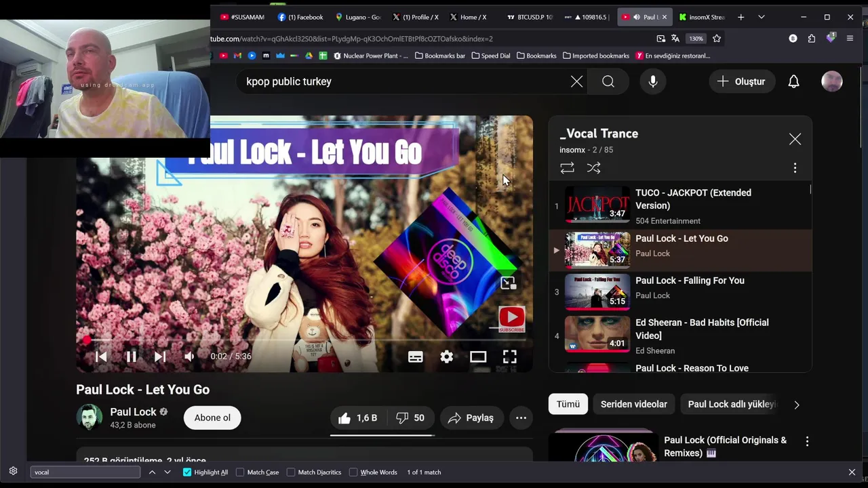This screenshot has height=488, width=868.
Task: Enable Match Diacritics checkbox
Action: (x=291, y=472)
